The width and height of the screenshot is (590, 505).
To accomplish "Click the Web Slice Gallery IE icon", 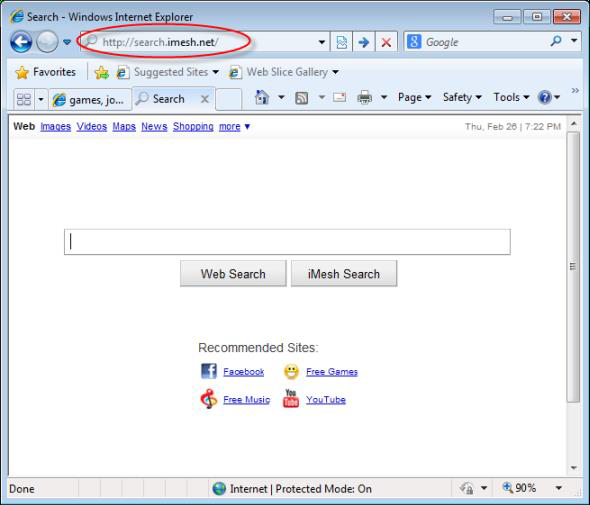I will pos(235,72).
